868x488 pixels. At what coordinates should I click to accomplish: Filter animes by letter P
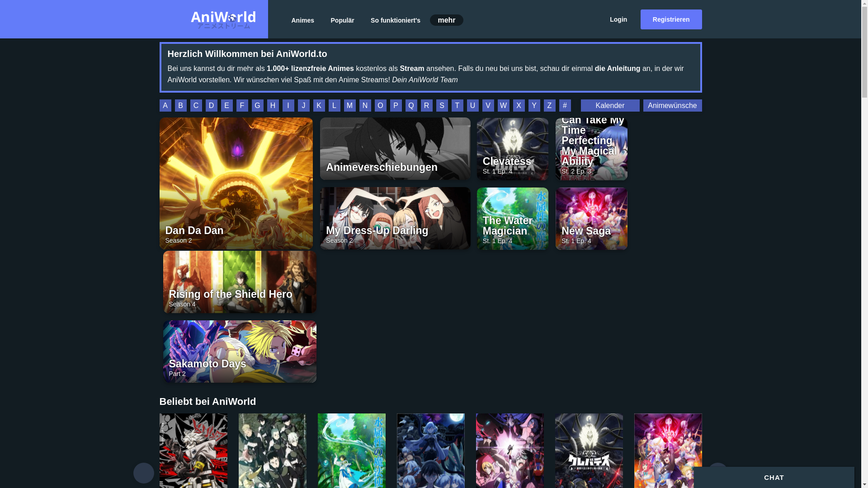(x=396, y=106)
